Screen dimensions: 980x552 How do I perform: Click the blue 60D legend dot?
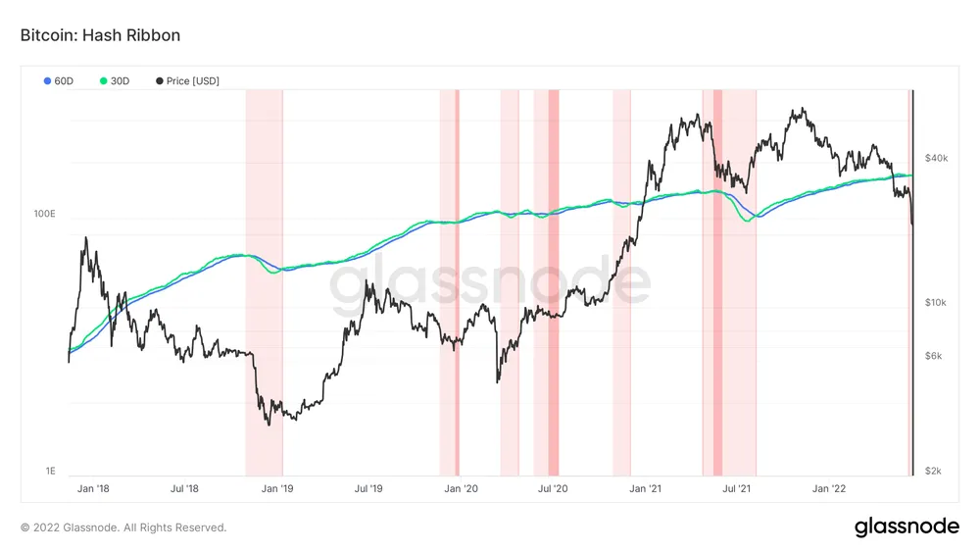tap(48, 80)
